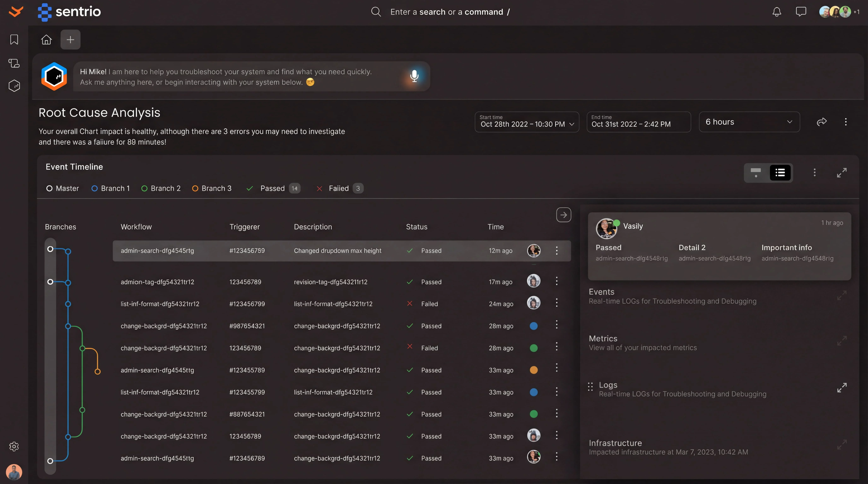Click green branch dot on #887654321 row
This screenshot has height=484, width=868.
pyautogui.click(x=534, y=414)
